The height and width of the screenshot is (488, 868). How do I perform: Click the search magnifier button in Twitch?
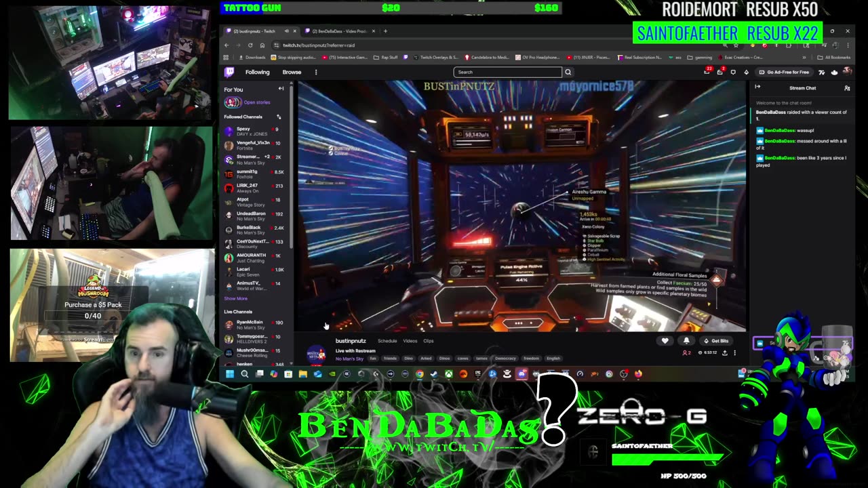[x=568, y=72]
